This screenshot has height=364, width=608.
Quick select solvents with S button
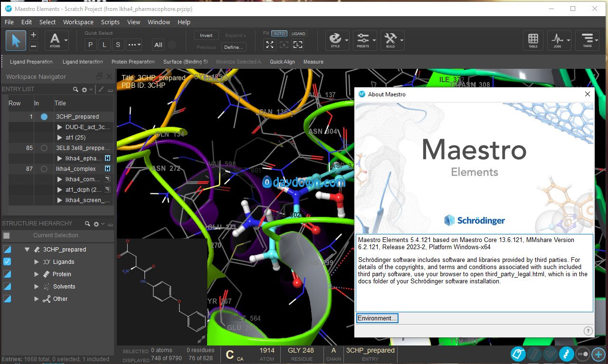click(118, 45)
